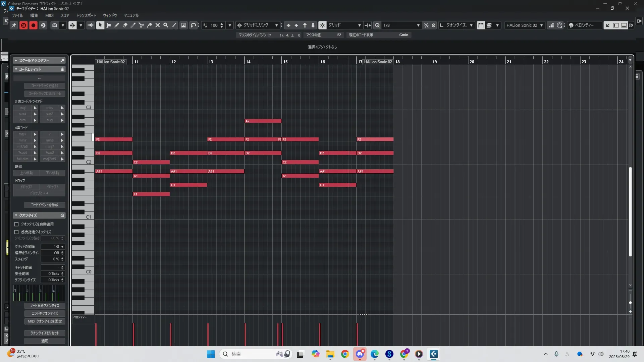Click the クオンタイズをリセット button

45,333
